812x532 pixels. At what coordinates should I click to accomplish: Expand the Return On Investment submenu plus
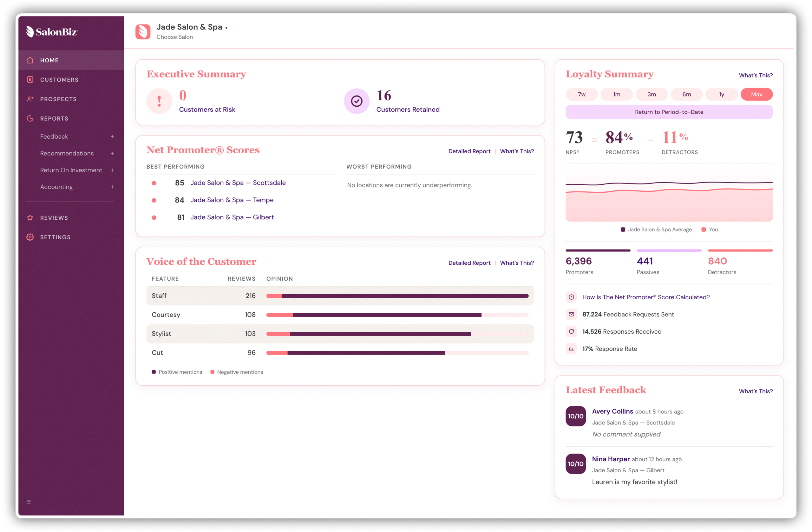112,170
